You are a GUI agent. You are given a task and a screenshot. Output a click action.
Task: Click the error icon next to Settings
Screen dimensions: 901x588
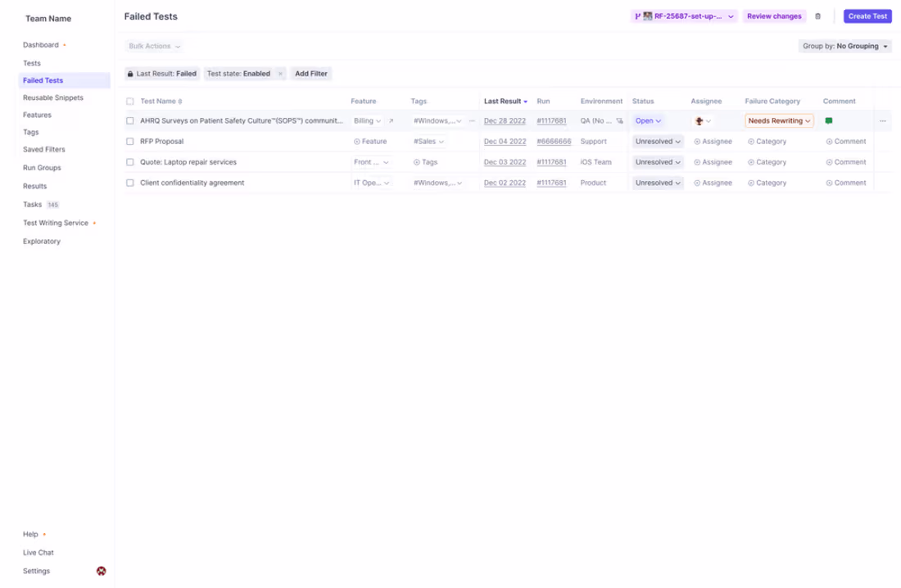coord(100,570)
